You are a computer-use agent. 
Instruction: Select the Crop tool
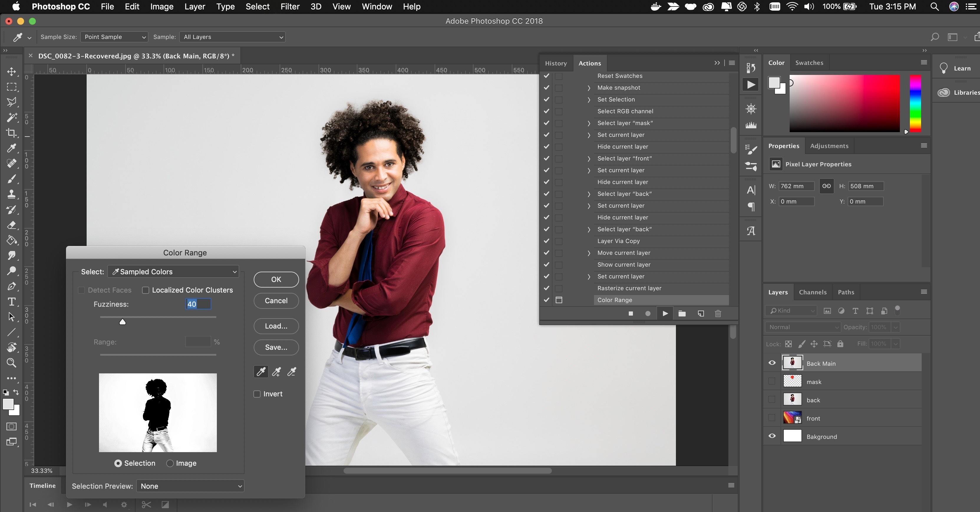click(x=11, y=132)
